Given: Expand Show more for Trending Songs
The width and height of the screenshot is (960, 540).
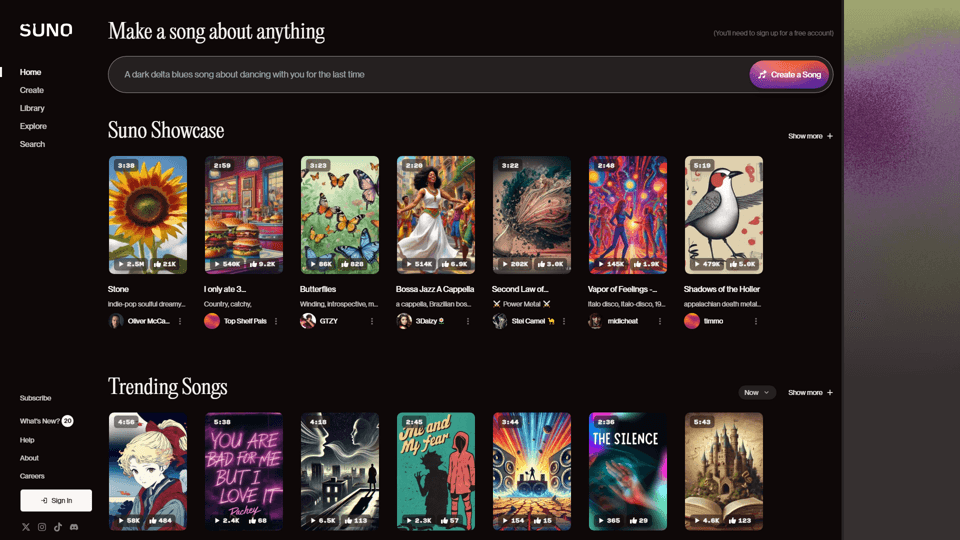Looking at the screenshot, I should pos(810,392).
